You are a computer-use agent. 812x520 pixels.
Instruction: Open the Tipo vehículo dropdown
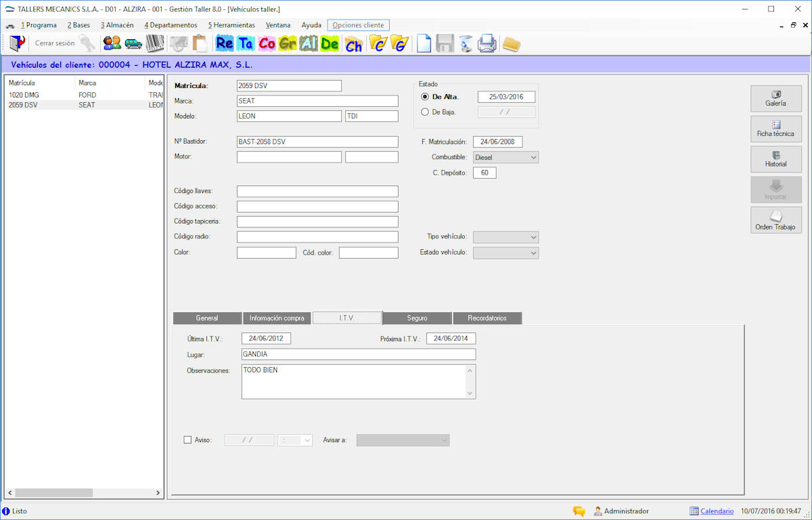[x=506, y=237]
